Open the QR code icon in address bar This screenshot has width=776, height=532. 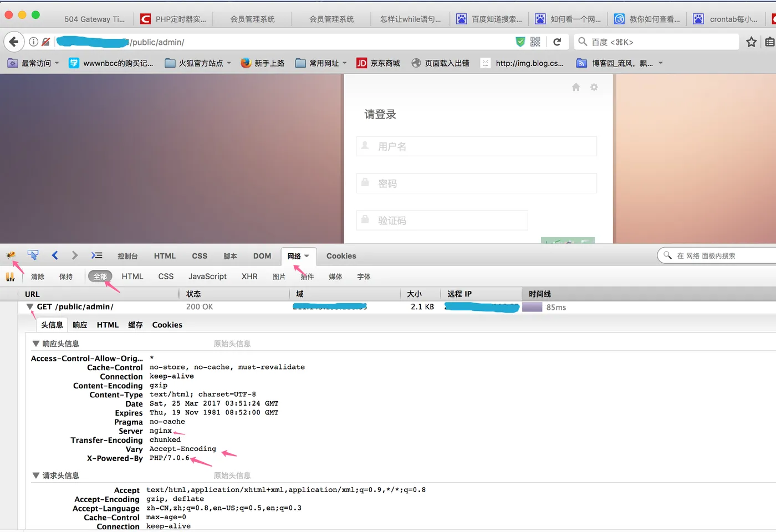click(x=535, y=42)
